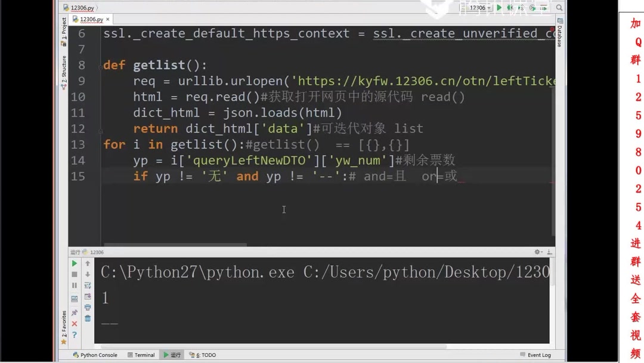The image size is (644, 363).
Task: Open Search Everywhere with the magnifier icon
Action: coord(559,8)
